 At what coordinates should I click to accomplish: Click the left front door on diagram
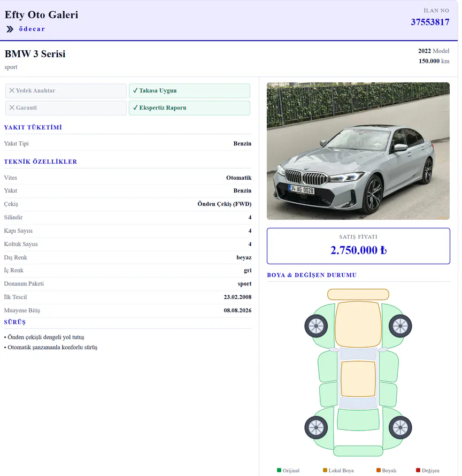point(328,366)
